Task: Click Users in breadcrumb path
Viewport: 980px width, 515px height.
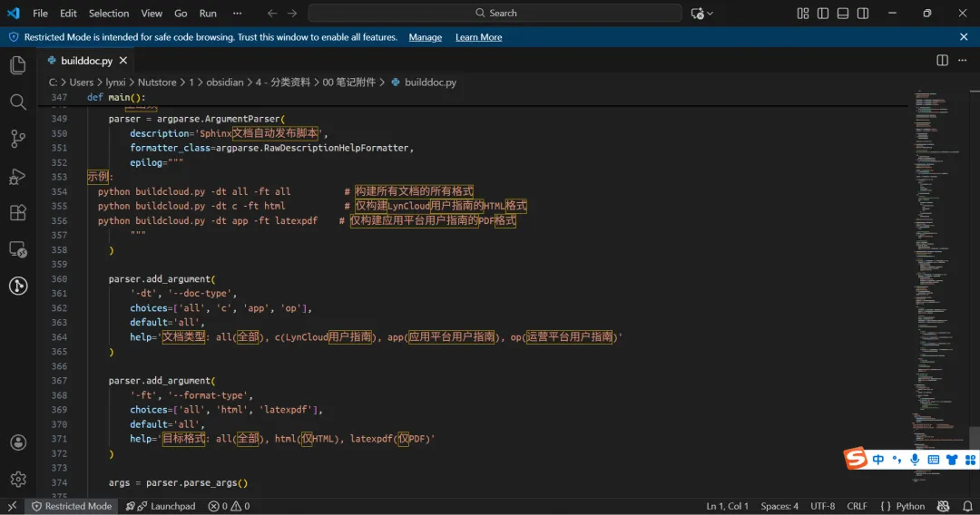Action: pos(82,83)
